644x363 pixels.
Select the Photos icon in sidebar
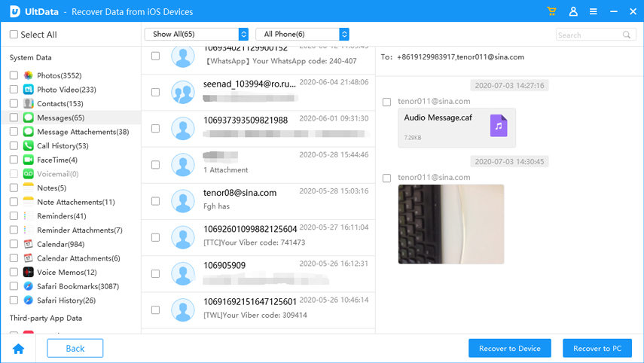[28, 75]
